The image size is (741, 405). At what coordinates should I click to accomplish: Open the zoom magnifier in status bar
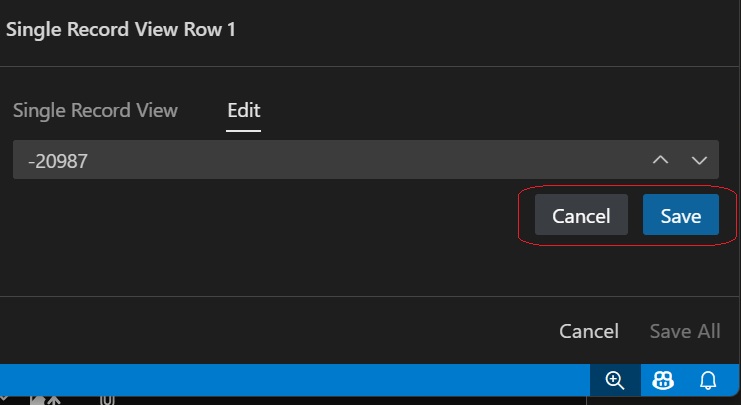pos(615,379)
